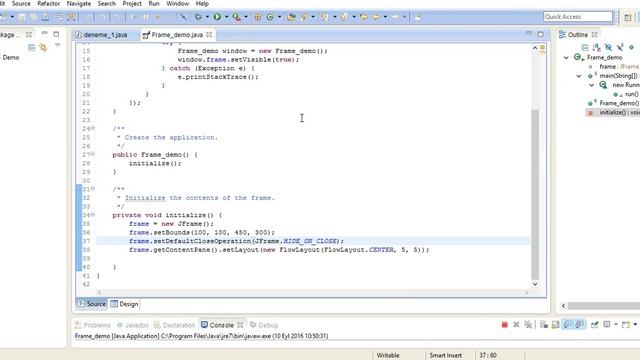640x360 pixels.
Task: Click the Last Edit Location arrow icon
Action: point(363,17)
